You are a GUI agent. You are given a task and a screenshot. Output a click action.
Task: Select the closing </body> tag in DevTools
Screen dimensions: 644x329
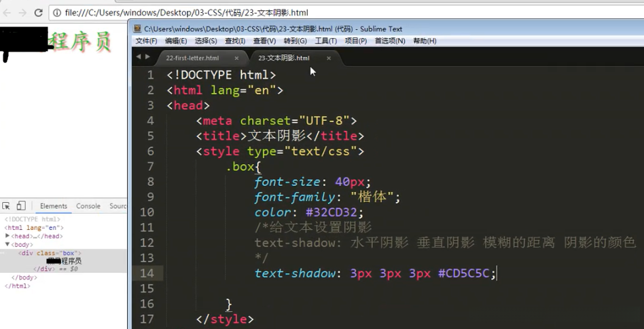[24, 277]
